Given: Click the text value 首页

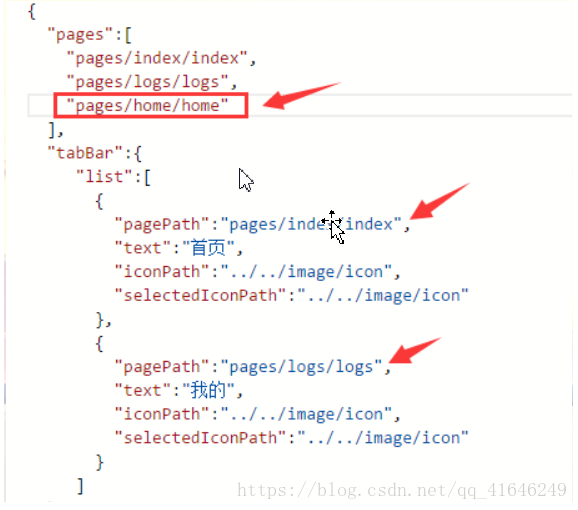Looking at the screenshot, I should 208,248.
